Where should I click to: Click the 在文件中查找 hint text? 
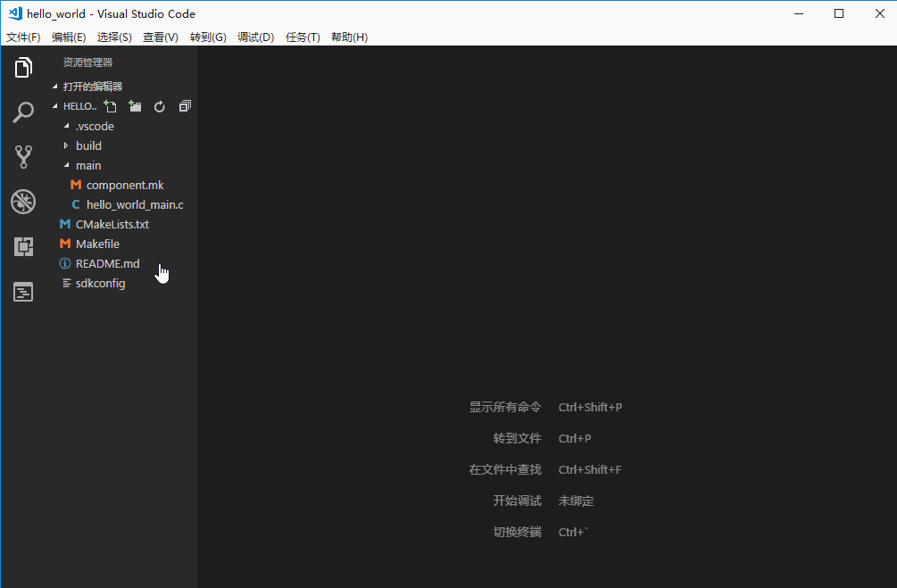pyautogui.click(x=505, y=469)
